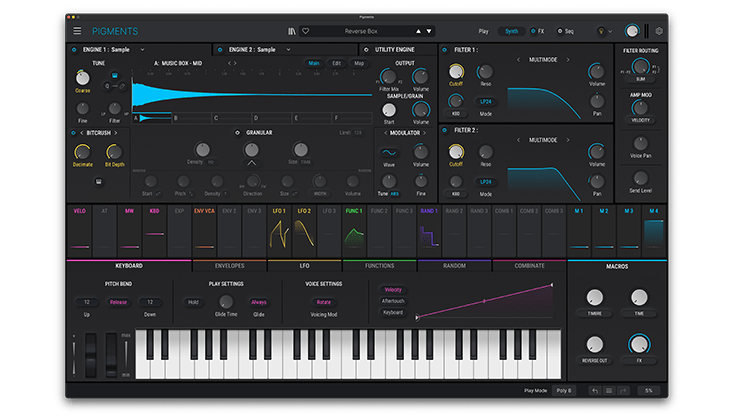Screen dimensions: 732x417
Task: Click the lightbulb sound design tips icon
Action: (x=601, y=31)
